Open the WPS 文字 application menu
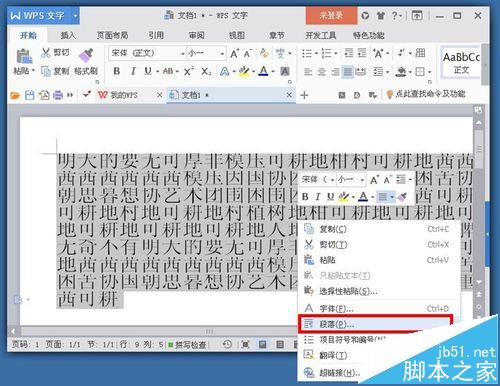 pos(43,15)
